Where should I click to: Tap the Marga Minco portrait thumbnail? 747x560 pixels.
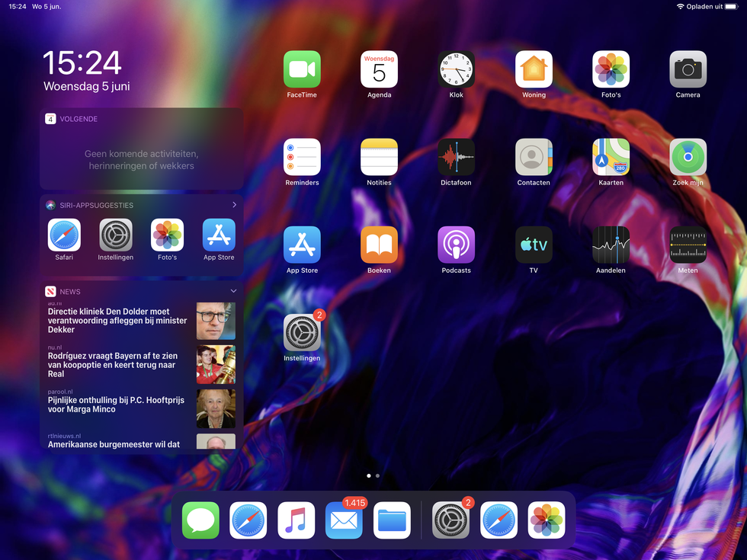pyautogui.click(x=216, y=408)
